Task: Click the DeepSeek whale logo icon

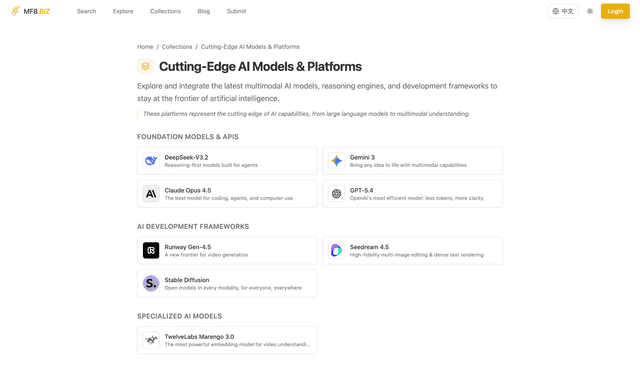Action: pos(151,161)
